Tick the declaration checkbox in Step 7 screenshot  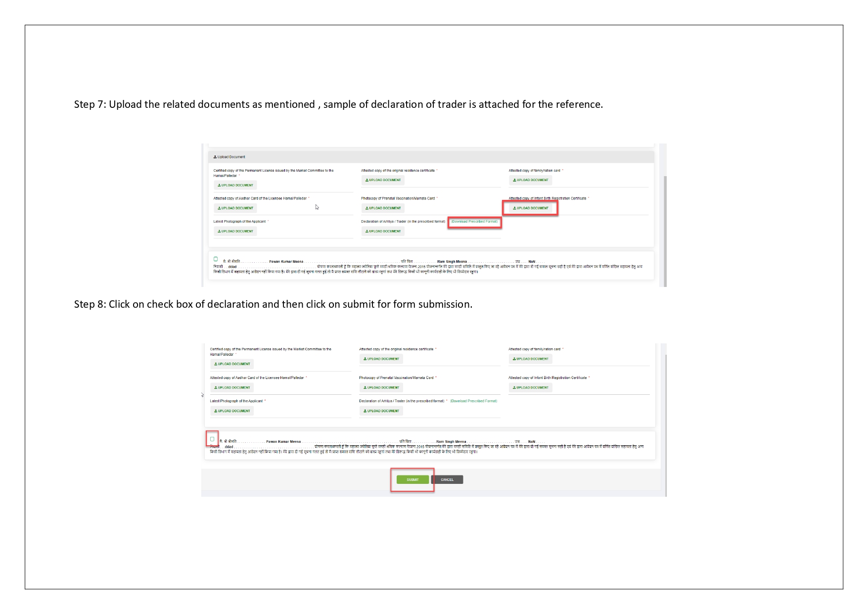pos(216,259)
